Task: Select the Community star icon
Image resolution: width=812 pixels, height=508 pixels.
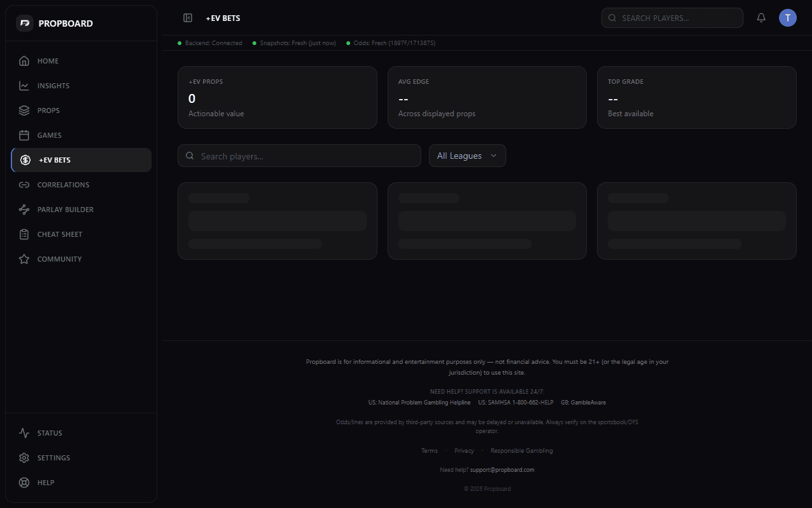Action: point(23,258)
